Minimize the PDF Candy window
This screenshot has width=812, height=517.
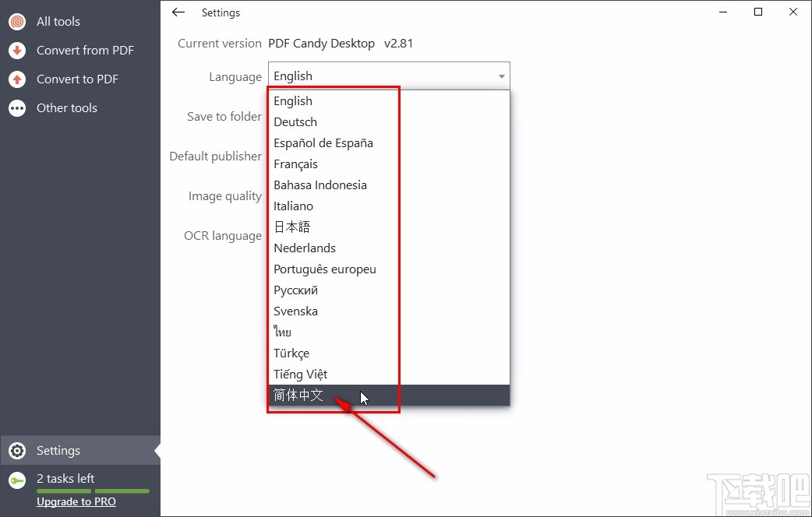(x=723, y=12)
